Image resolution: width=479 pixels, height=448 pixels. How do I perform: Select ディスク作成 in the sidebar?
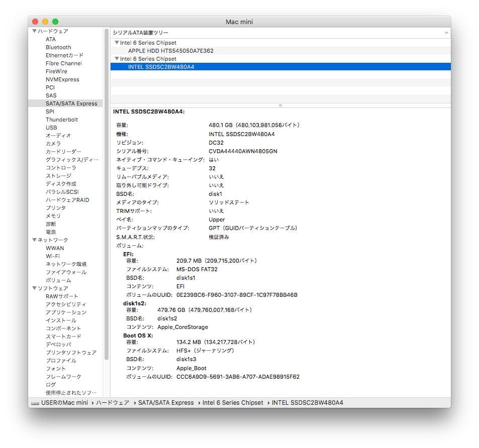[x=61, y=184]
